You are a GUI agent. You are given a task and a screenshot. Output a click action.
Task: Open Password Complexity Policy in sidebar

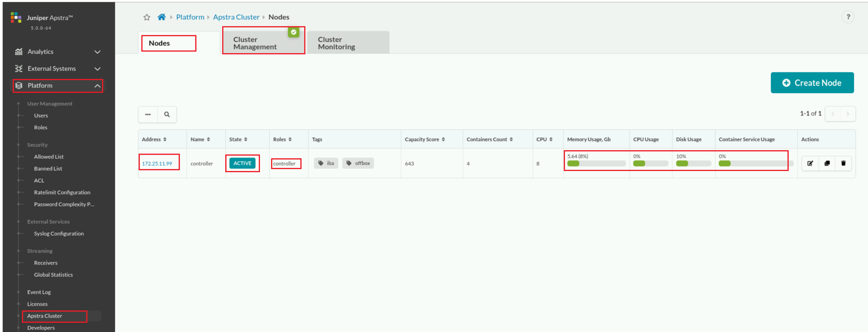64,204
